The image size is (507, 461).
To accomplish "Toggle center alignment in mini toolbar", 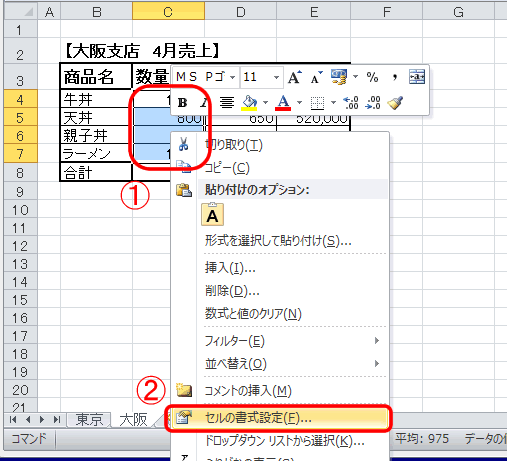I will click(227, 103).
